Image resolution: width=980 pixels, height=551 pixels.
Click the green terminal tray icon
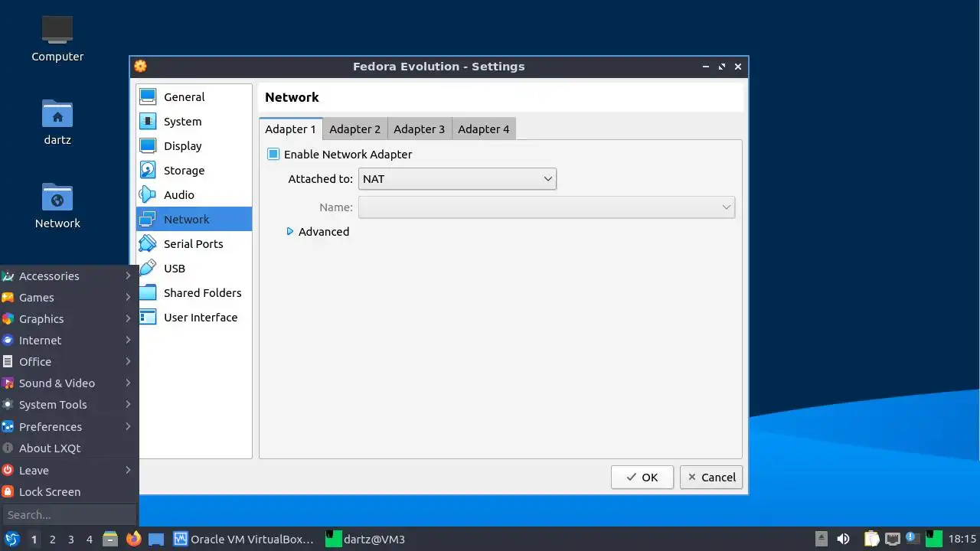933,539
